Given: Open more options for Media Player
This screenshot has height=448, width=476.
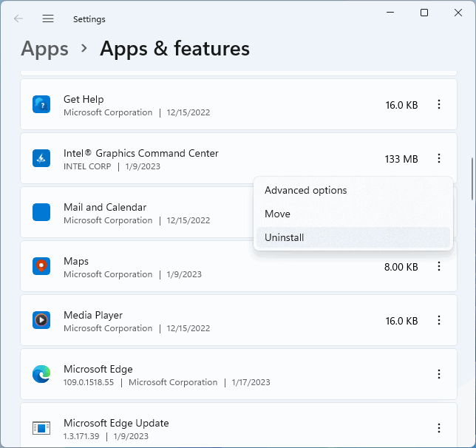Looking at the screenshot, I should 439,321.
